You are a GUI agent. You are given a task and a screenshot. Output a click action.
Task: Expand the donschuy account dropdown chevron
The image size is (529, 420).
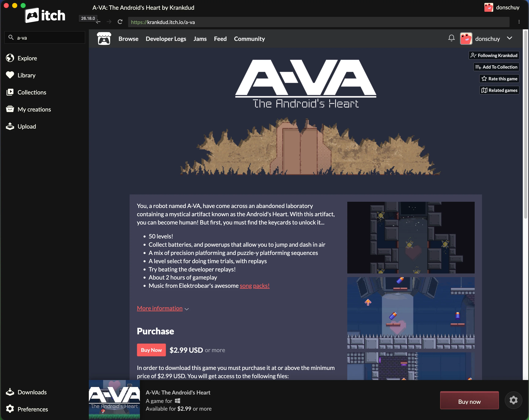coord(510,38)
